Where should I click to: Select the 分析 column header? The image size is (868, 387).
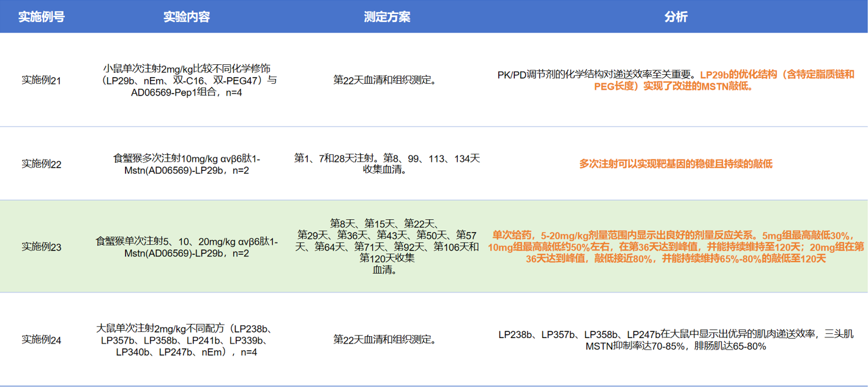[x=676, y=17]
